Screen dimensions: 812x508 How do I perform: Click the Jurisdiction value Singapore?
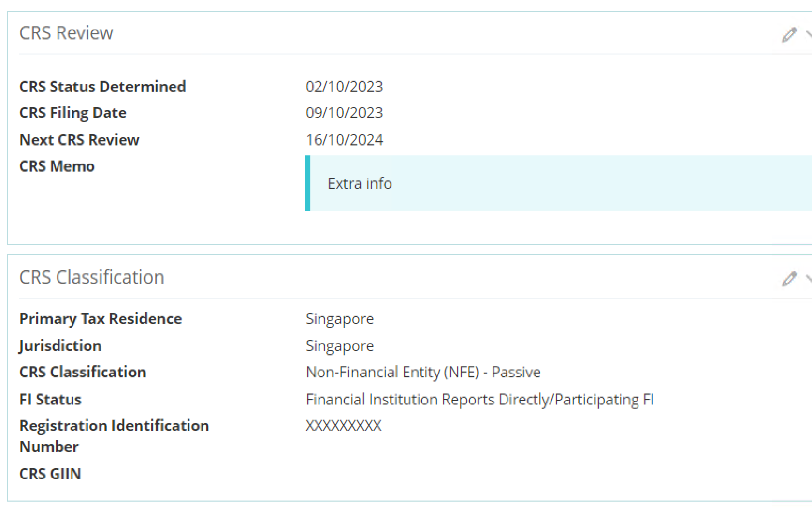340,346
